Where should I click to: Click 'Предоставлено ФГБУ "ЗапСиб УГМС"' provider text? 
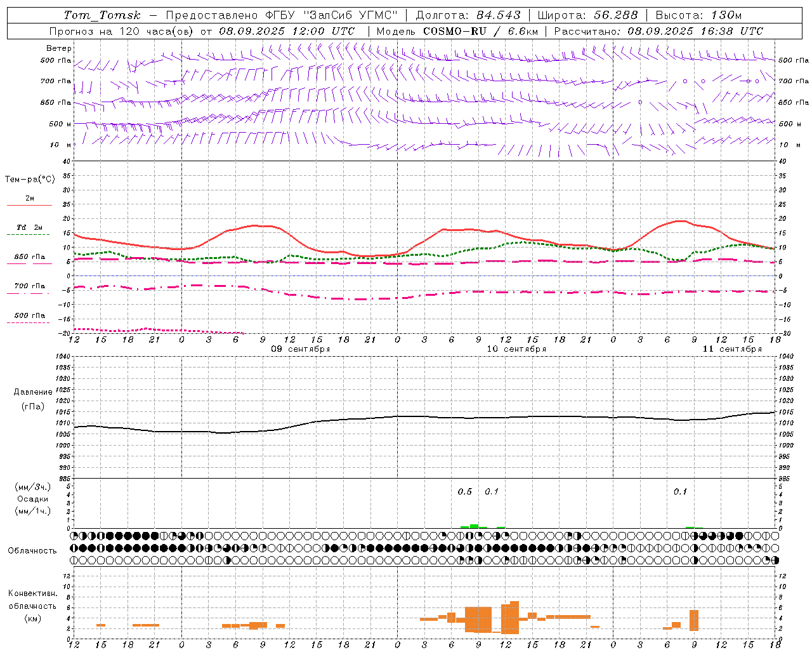pyautogui.click(x=282, y=15)
